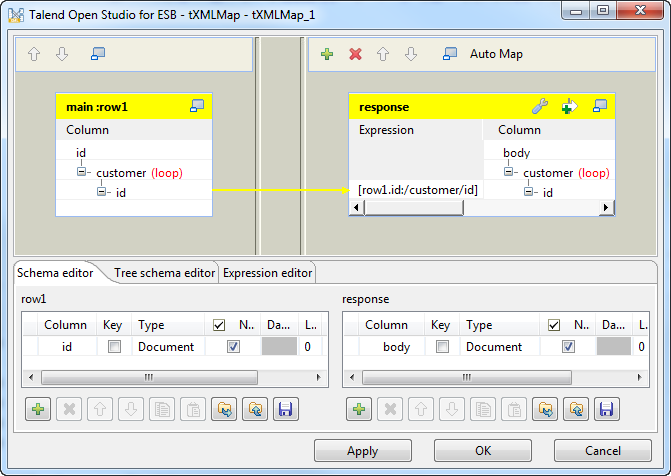Add column to response schema
The width and height of the screenshot is (671, 476).
pyautogui.click(x=359, y=409)
